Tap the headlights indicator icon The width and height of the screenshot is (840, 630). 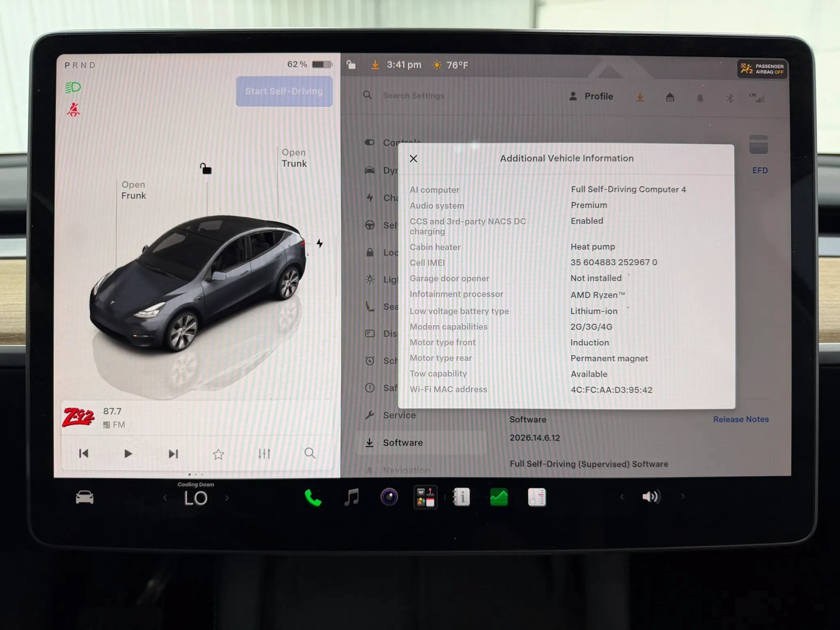click(73, 87)
